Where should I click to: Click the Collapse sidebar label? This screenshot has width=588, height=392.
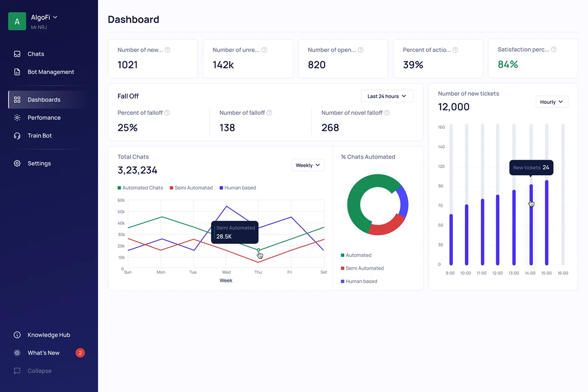coord(39,371)
